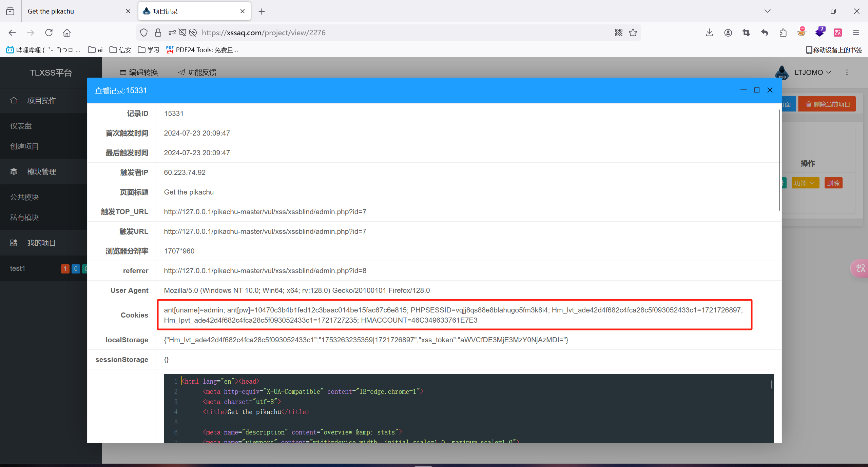Open the extensions puzzle icon
Viewport: 868px width, 467px height.
[x=783, y=33]
